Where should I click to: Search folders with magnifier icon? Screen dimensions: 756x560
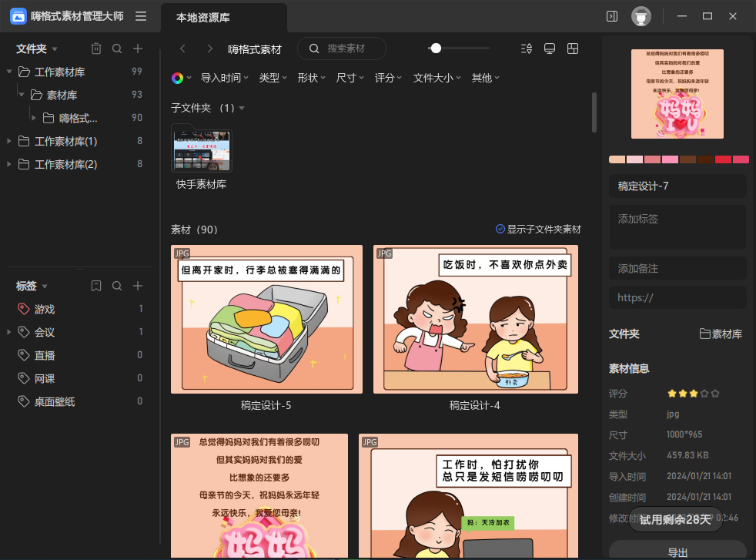[x=117, y=49]
